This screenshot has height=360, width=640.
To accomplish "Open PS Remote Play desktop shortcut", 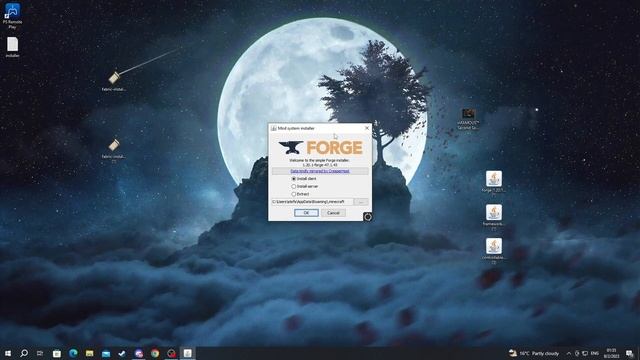I will point(12,16).
